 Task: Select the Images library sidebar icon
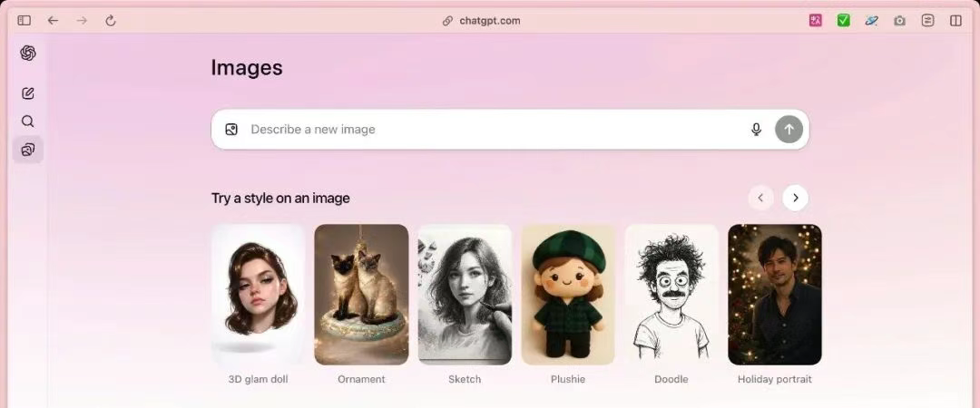[x=28, y=150]
